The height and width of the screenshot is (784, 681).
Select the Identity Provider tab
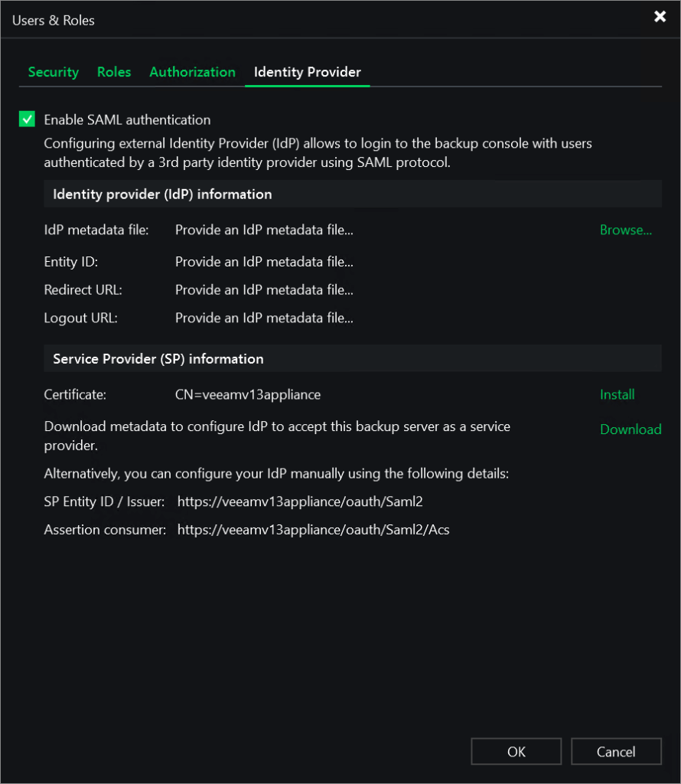pyautogui.click(x=308, y=72)
